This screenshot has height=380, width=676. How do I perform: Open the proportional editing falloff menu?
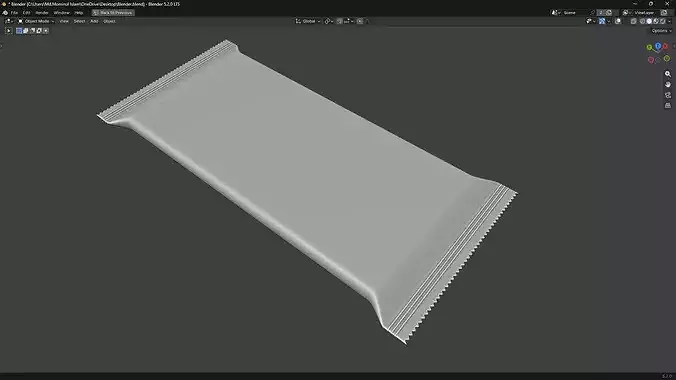pos(368,21)
